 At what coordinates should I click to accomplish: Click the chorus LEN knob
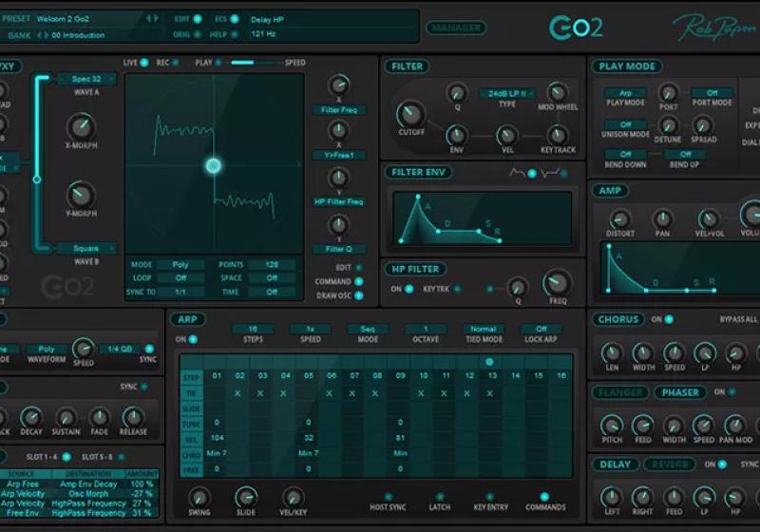(612, 352)
